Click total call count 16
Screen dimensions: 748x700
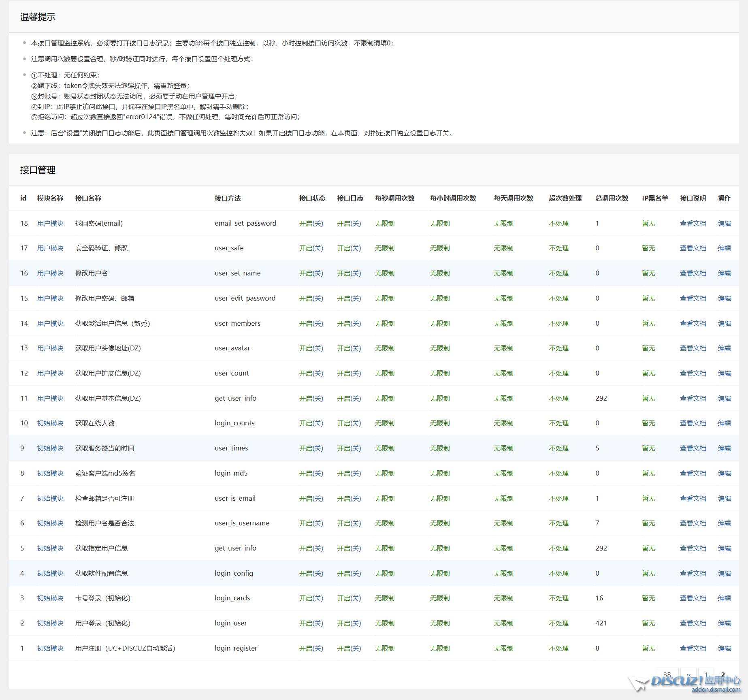point(599,598)
